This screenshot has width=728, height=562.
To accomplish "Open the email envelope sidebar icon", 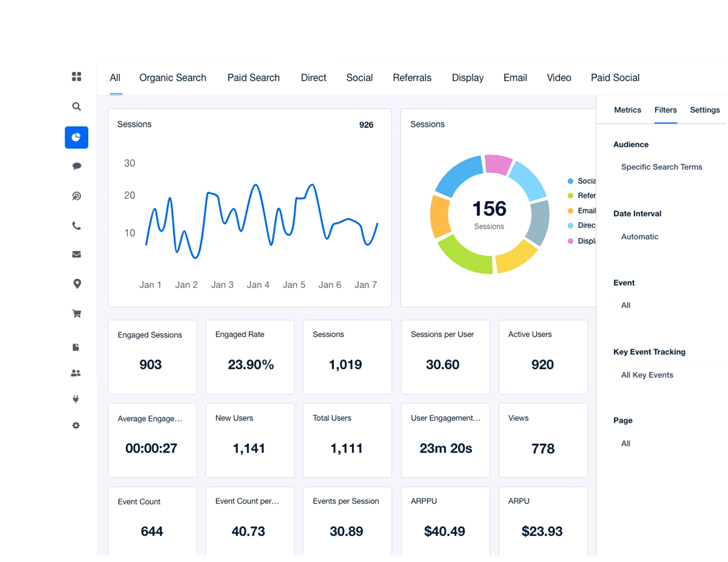I will [x=76, y=255].
